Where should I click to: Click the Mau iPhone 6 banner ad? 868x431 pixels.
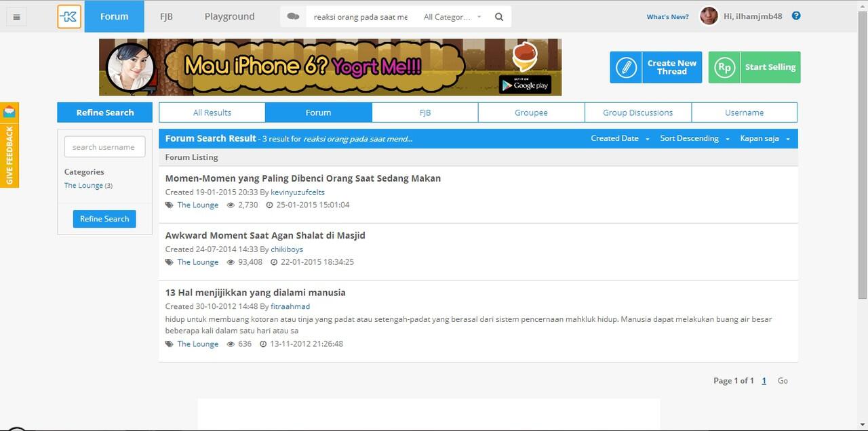coord(330,67)
